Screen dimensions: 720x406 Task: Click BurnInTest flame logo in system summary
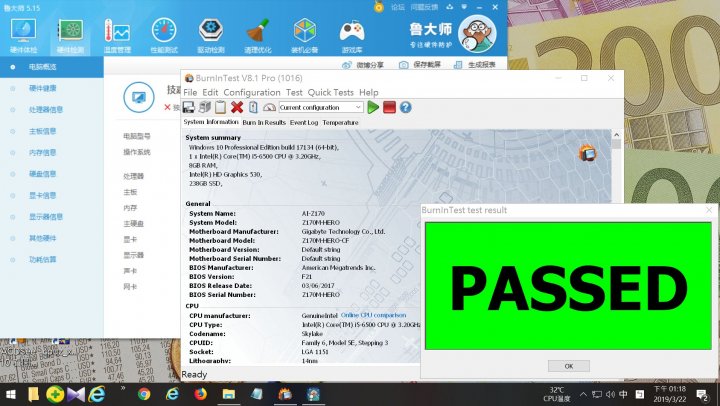click(x=587, y=153)
